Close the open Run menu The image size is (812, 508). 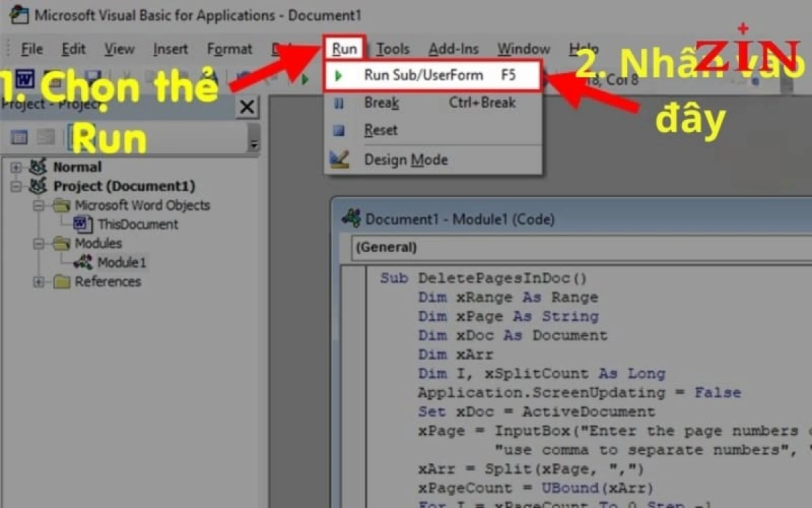coord(344,49)
